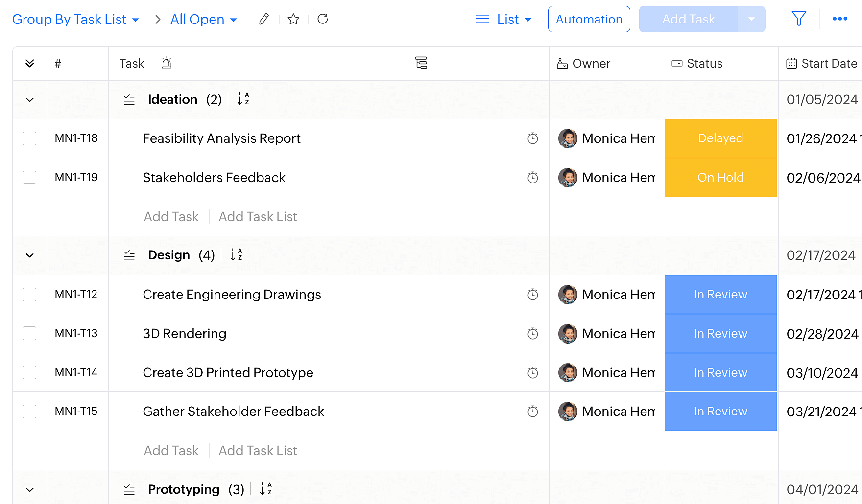862x504 pixels.
Task: Open Group By Task List dropdown
Action: [76, 19]
